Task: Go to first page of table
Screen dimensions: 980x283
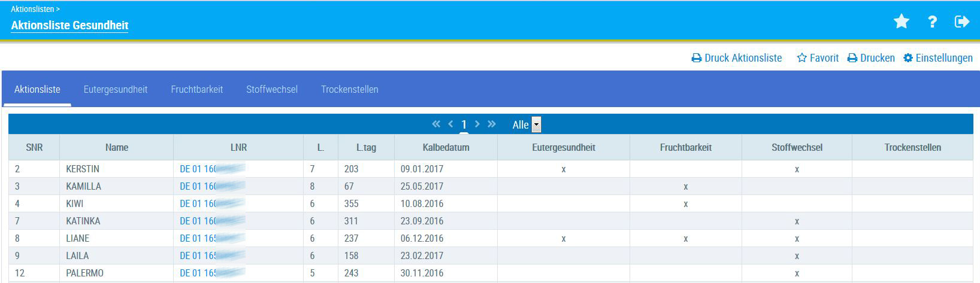Action: [436, 124]
